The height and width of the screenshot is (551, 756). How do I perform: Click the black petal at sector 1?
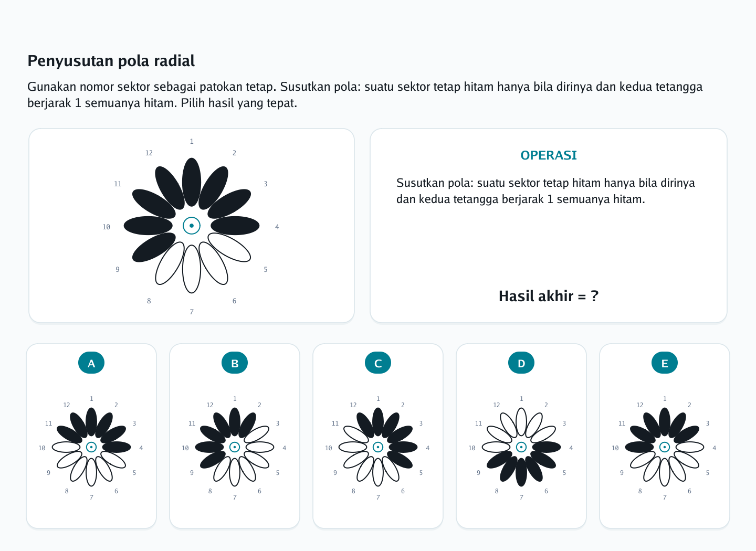(x=192, y=182)
